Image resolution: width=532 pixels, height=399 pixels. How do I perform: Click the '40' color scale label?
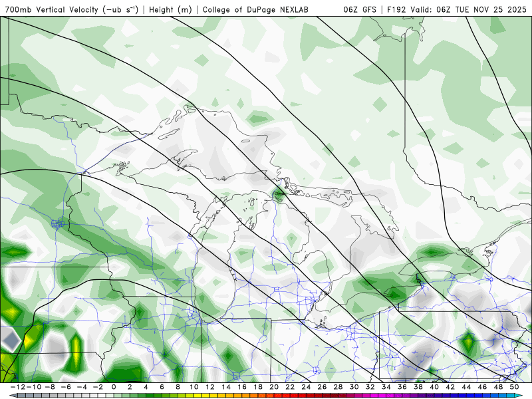pyautogui.click(x=434, y=387)
